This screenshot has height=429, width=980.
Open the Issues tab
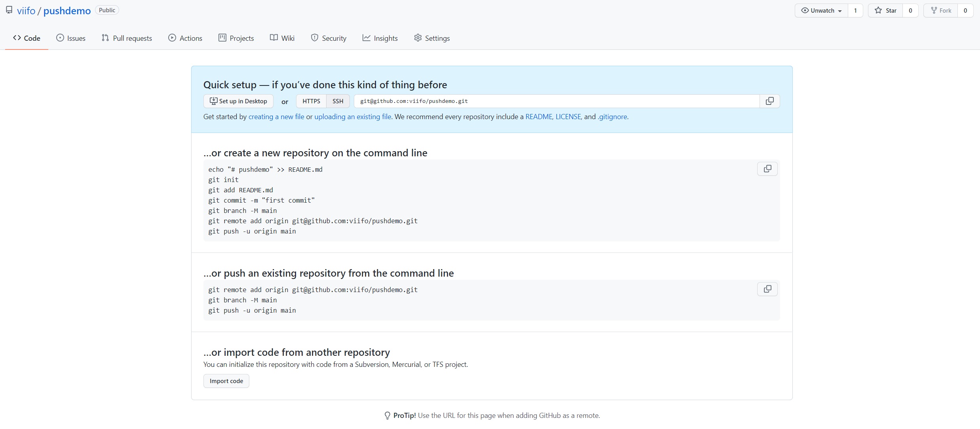(x=71, y=38)
